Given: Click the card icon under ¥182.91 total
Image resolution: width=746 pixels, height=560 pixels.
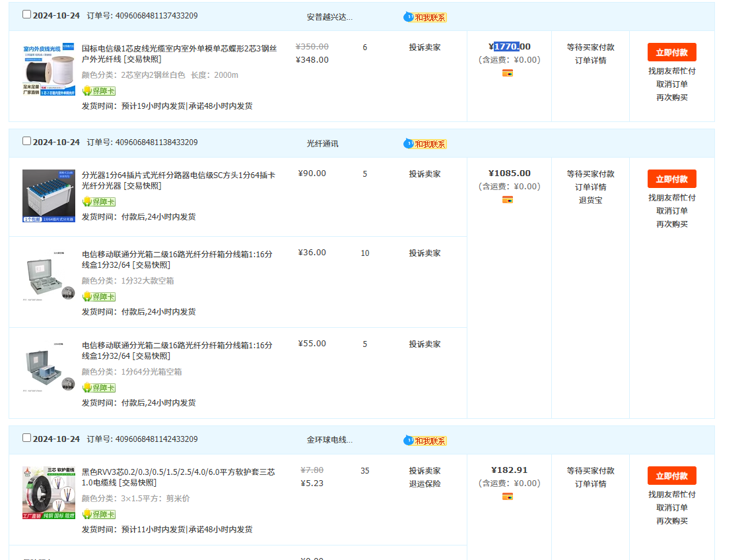Looking at the screenshot, I should pyautogui.click(x=508, y=497).
